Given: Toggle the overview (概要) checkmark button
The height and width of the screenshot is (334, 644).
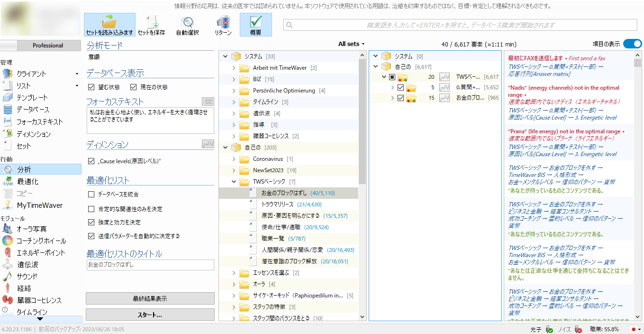Looking at the screenshot, I should (256, 25).
